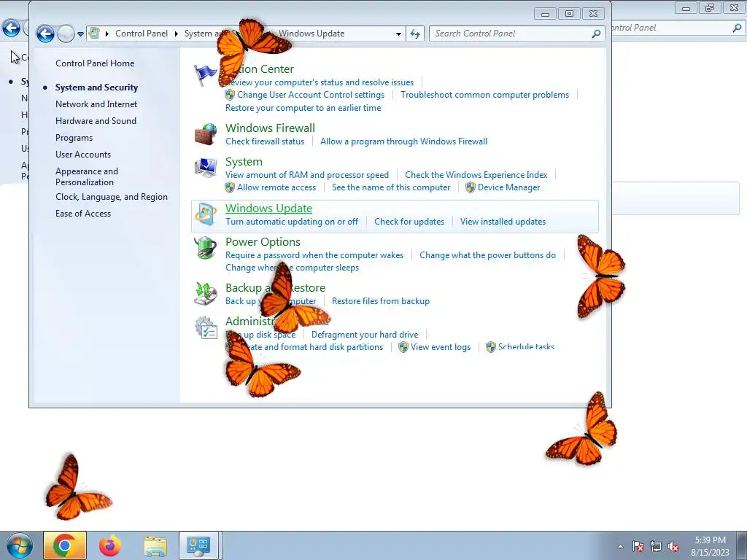Image resolution: width=747 pixels, height=560 pixels.
Task: Open the System heading link
Action: click(x=244, y=161)
